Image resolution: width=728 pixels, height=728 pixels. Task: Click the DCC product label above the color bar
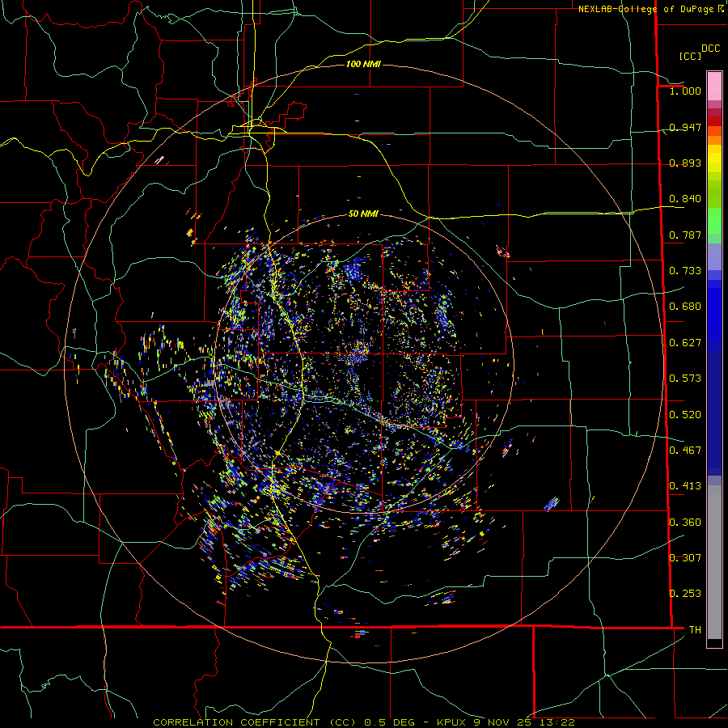[710, 49]
